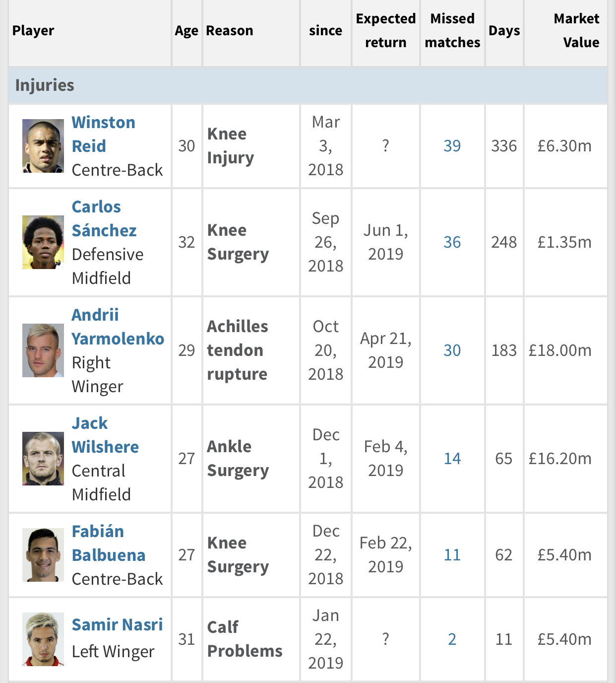View Carlos Sánchez's 36 missed matches
The image size is (616, 683).
(x=452, y=242)
